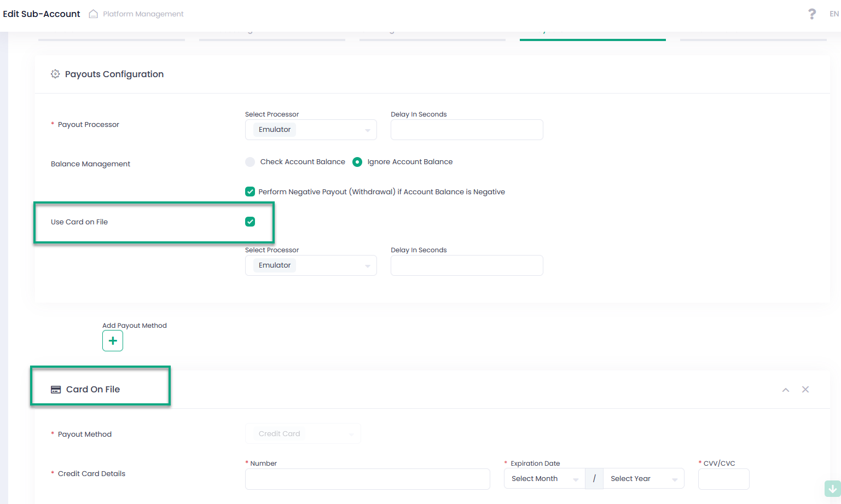Image resolution: width=841 pixels, height=504 pixels.
Task: Switch language using the EN menu
Action: click(x=834, y=14)
